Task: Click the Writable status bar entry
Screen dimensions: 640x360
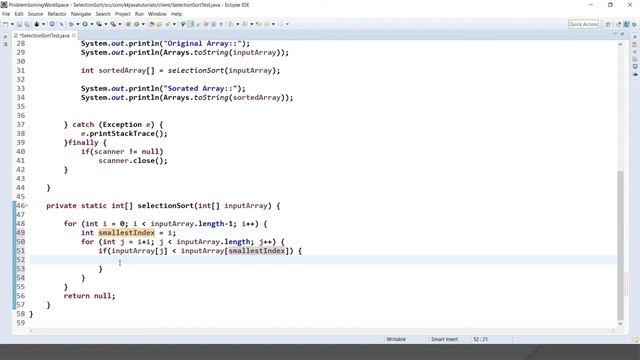Action: pyautogui.click(x=396, y=339)
